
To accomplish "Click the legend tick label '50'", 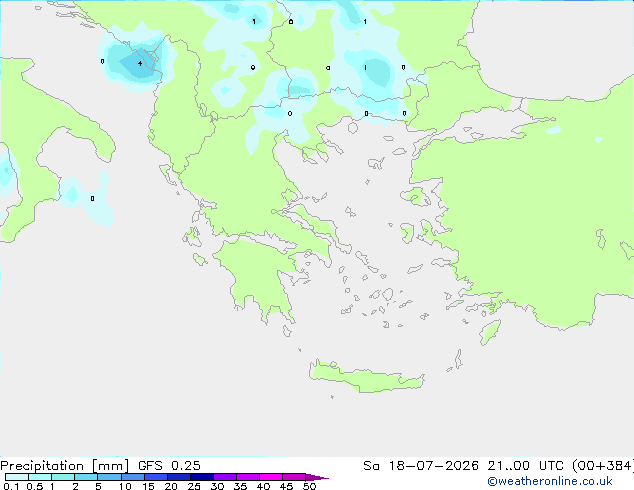I will pyautogui.click(x=309, y=486).
